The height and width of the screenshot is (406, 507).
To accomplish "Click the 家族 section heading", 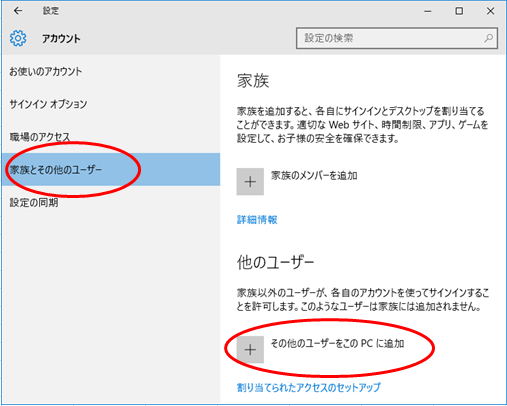I will tap(253, 81).
